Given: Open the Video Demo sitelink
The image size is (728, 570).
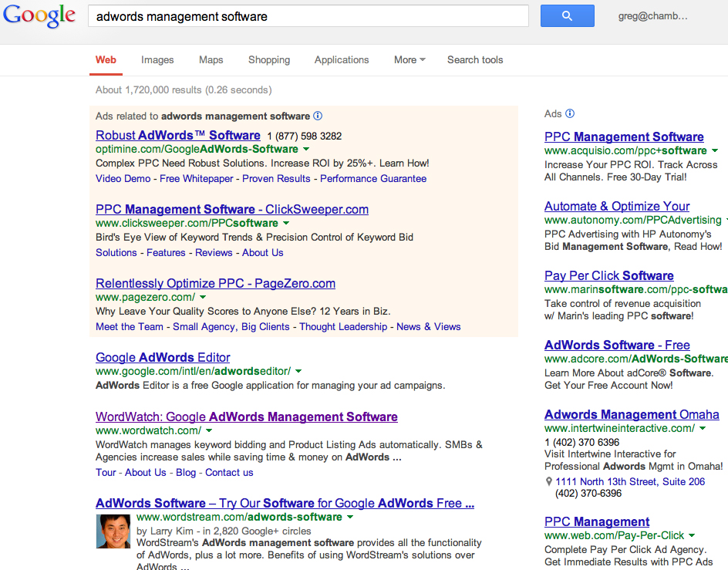Looking at the screenshot, I should 123,178.
